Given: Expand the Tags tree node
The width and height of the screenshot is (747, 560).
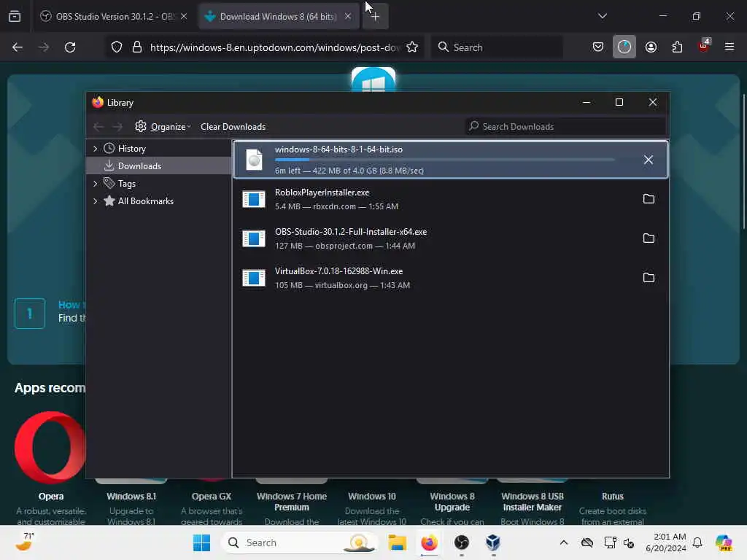Looking at the screenshot, I should point(96,183).
